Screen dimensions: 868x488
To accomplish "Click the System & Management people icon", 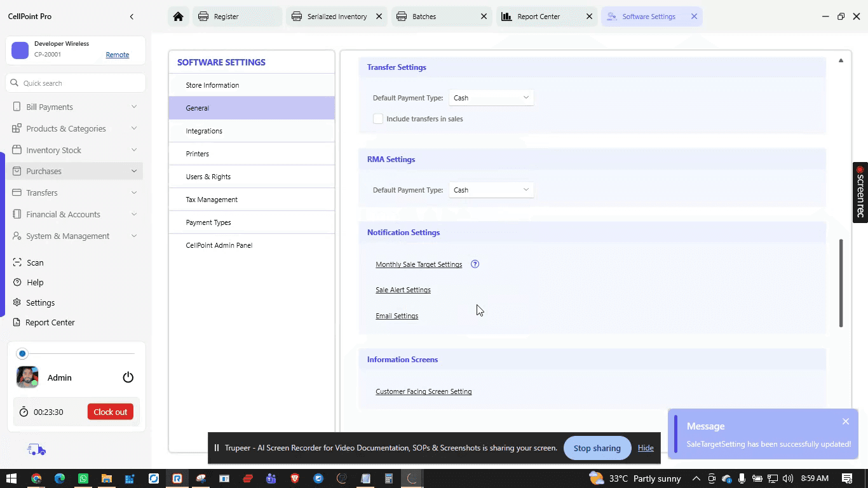I will (17, 236).
